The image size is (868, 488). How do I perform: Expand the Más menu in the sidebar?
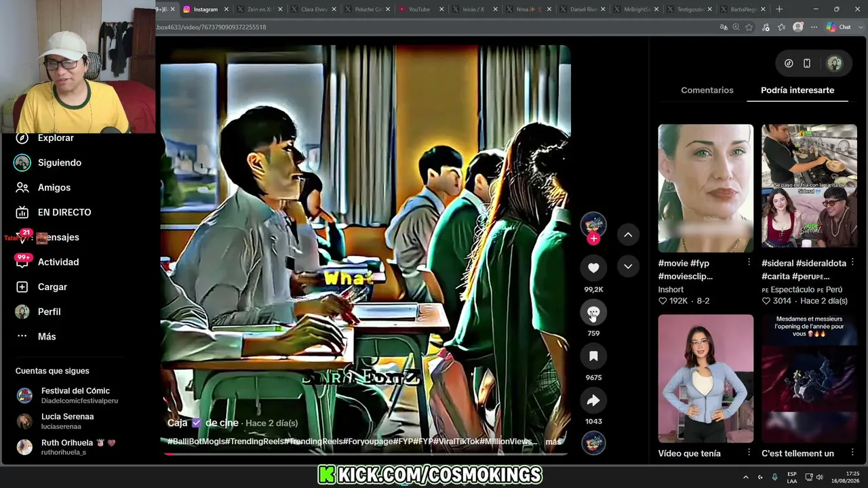[x=36, y=337]
